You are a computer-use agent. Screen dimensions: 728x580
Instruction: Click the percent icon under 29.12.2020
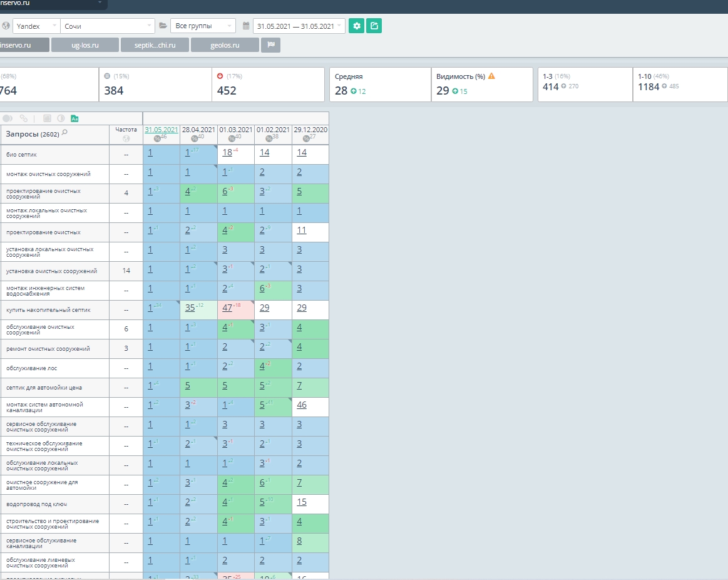pyautogui.click(x=306, y=138)
